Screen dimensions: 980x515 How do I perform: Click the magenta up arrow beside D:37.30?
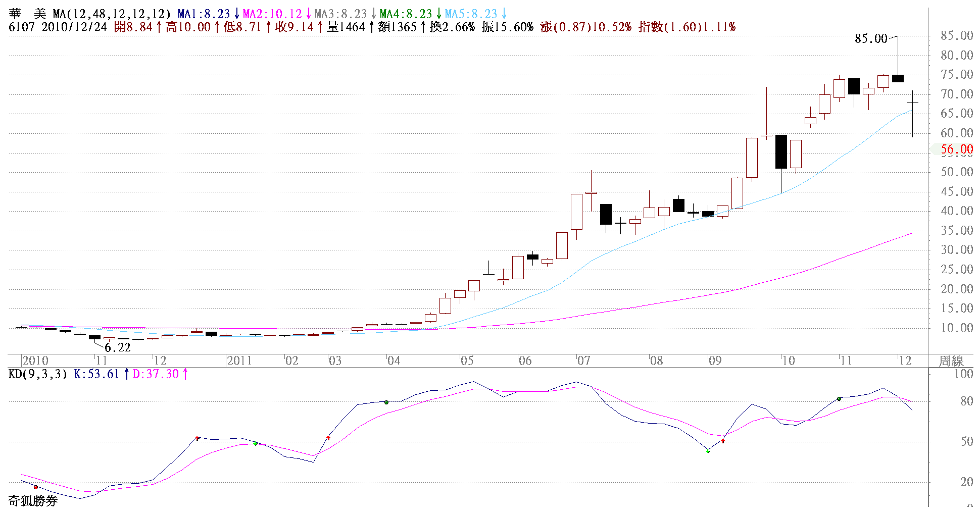point(185,374)
